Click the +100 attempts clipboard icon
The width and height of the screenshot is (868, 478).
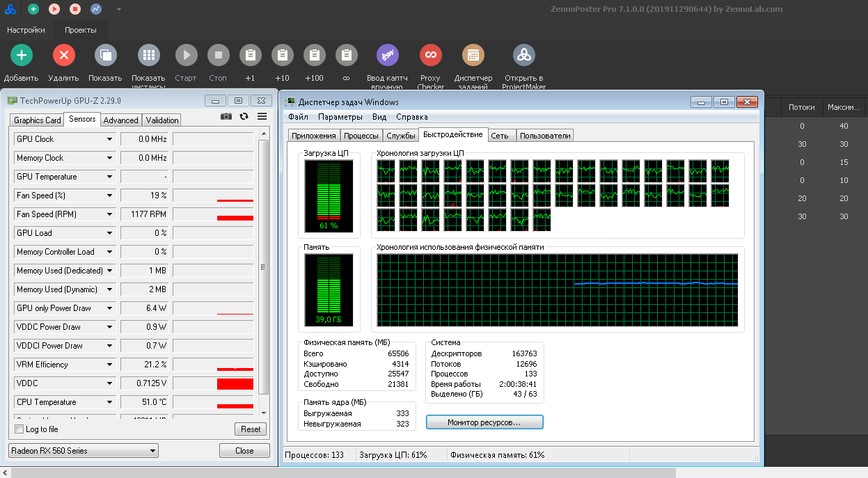(x=314, y=55)
